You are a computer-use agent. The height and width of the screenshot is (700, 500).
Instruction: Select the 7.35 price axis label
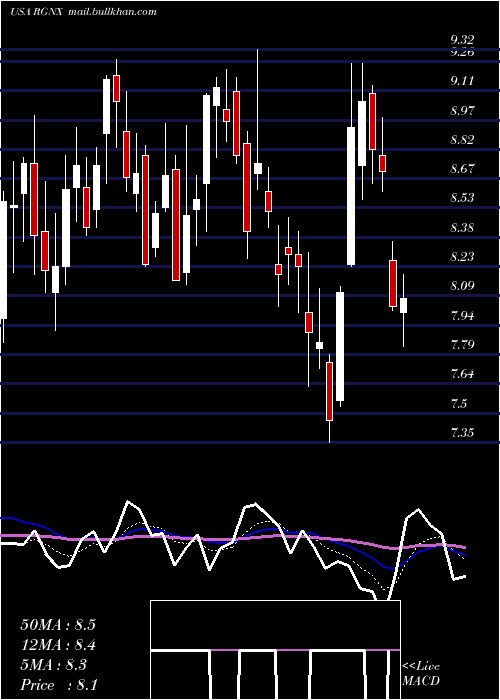(462, 433)
